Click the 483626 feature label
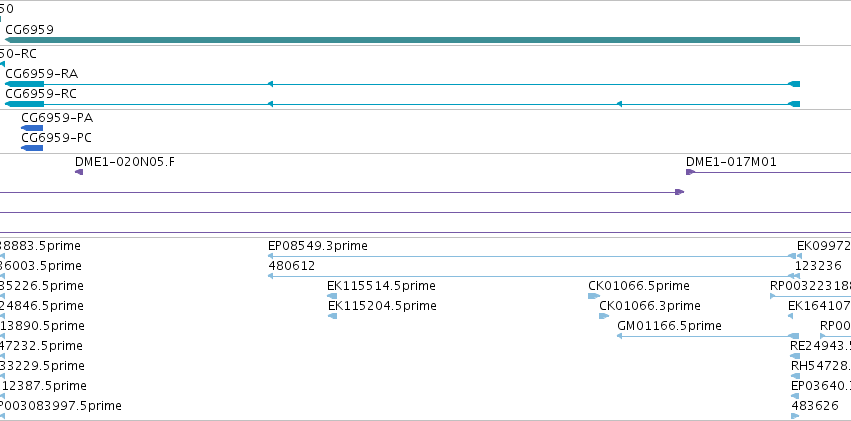Screen dimensions: 851x421 pyautogui.click(x=815, y=406)
